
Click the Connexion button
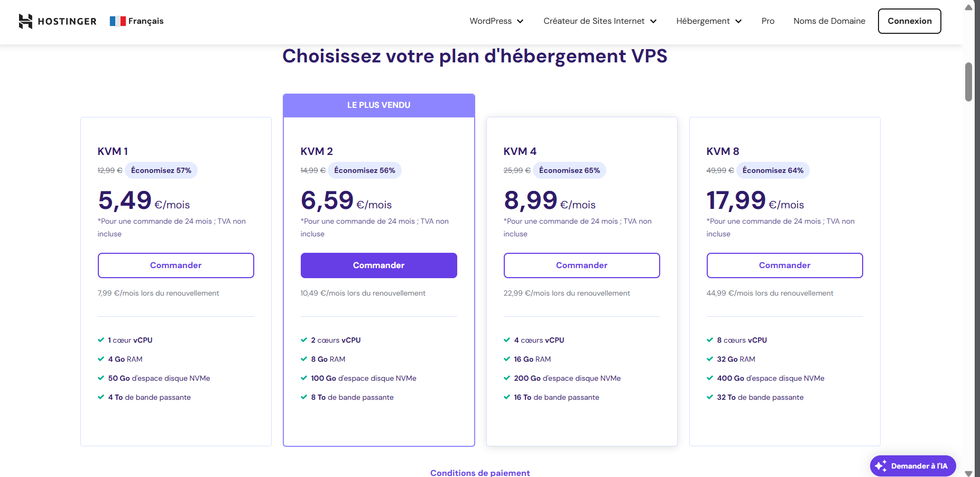[x=910, y=21]
